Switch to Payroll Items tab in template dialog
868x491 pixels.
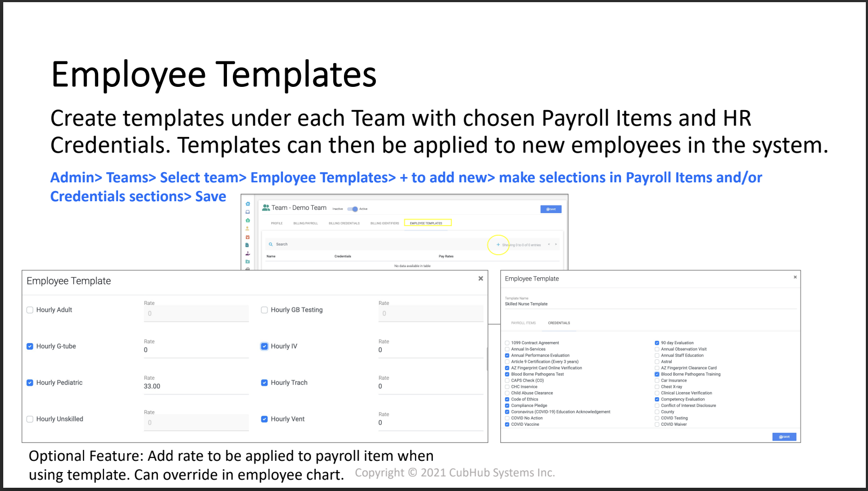point(523,323)
